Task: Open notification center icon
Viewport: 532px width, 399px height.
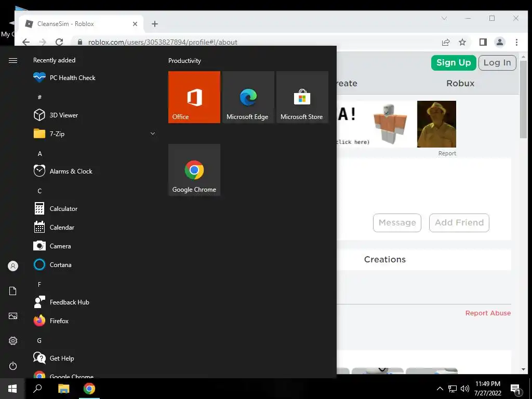Action: [x=515, y=389]
